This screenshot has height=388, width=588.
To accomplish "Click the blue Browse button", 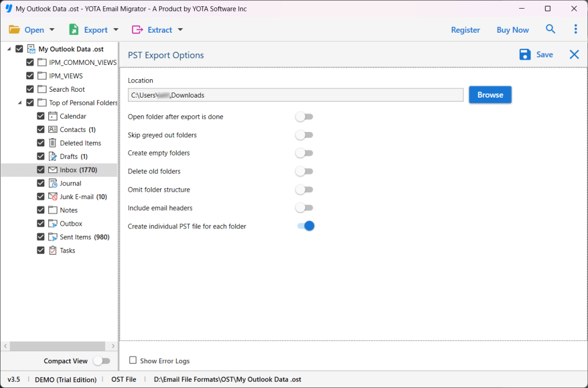I will [x=490, y=95].
